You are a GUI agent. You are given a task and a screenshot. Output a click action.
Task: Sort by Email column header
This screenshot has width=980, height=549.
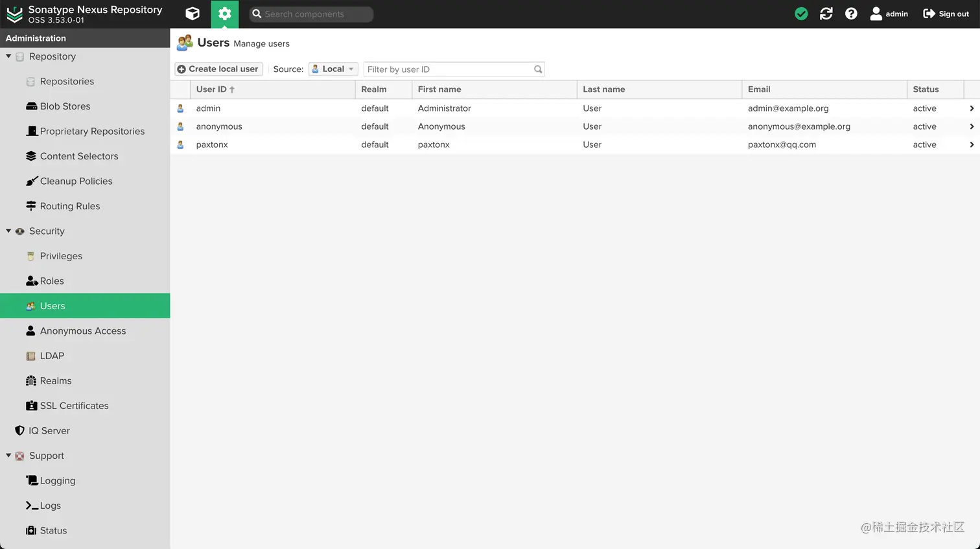[824, 89]
